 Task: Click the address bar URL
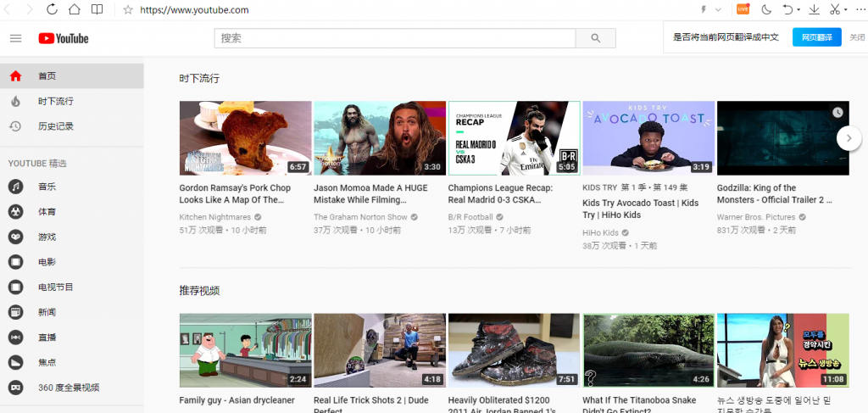[x=194, y=10]
